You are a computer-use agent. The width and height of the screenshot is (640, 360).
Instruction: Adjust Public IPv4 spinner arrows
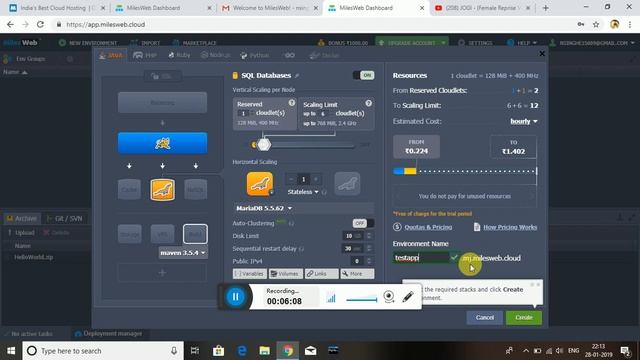tap(369, 261)
